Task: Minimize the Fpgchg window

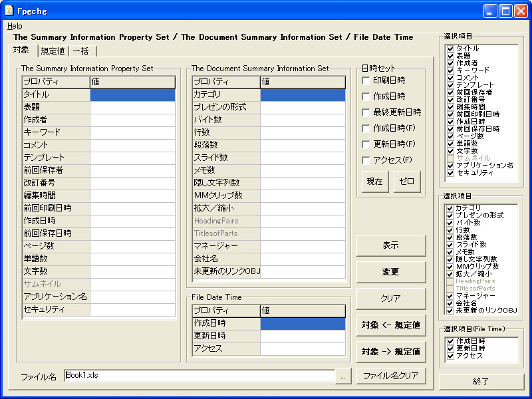Action: (490, 11)
